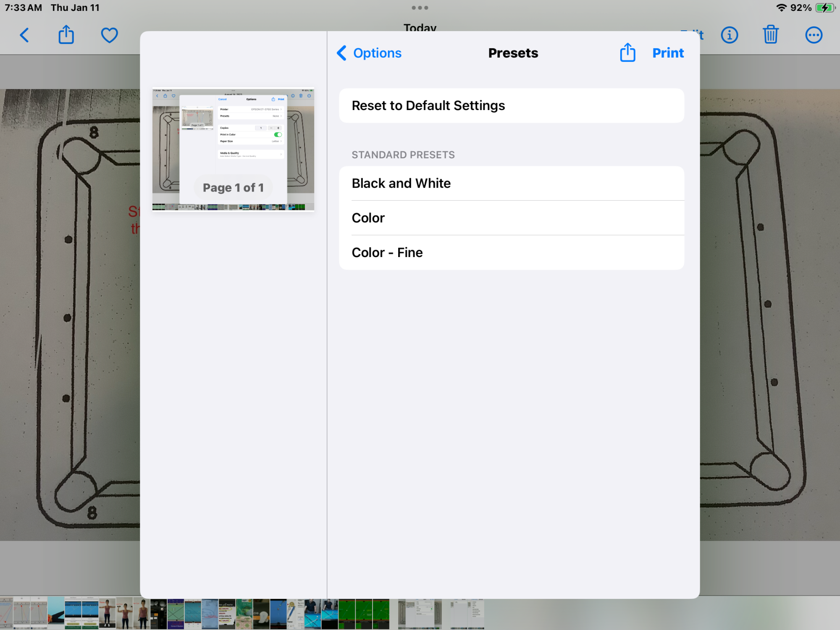Open the more options ellipsis circle icon

pyautogui.click(x=814, y=35)
